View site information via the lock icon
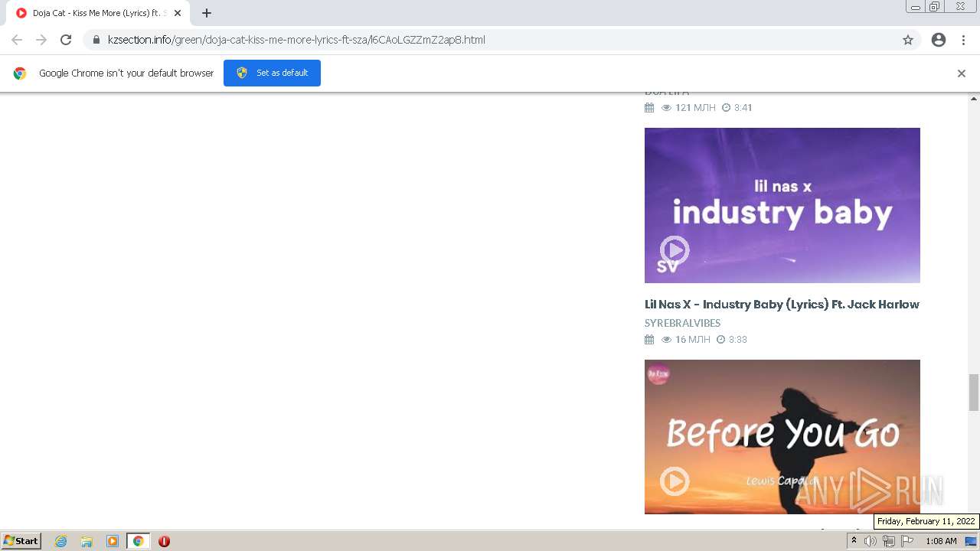 [x=96, y=40]
